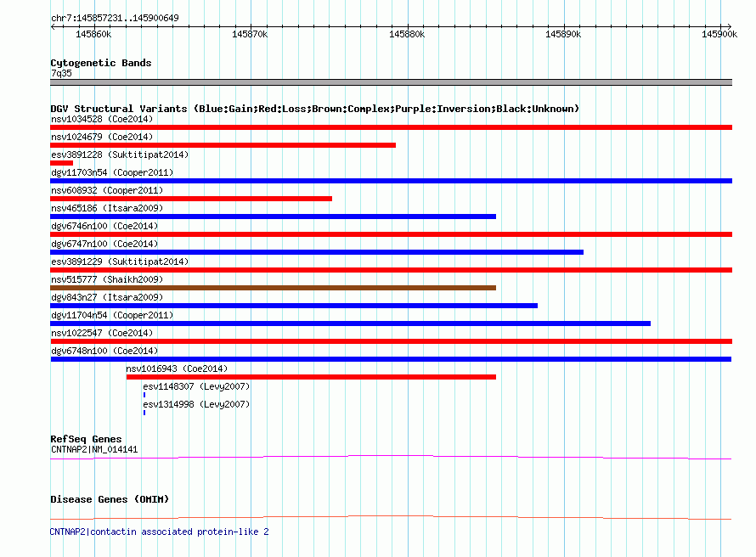Image resolution: width=756 pixels, height=557 pixels.
Task: Open dgv843n27 (Itsara2009) label
Action: pyautogui.click(x=107, y=297)
